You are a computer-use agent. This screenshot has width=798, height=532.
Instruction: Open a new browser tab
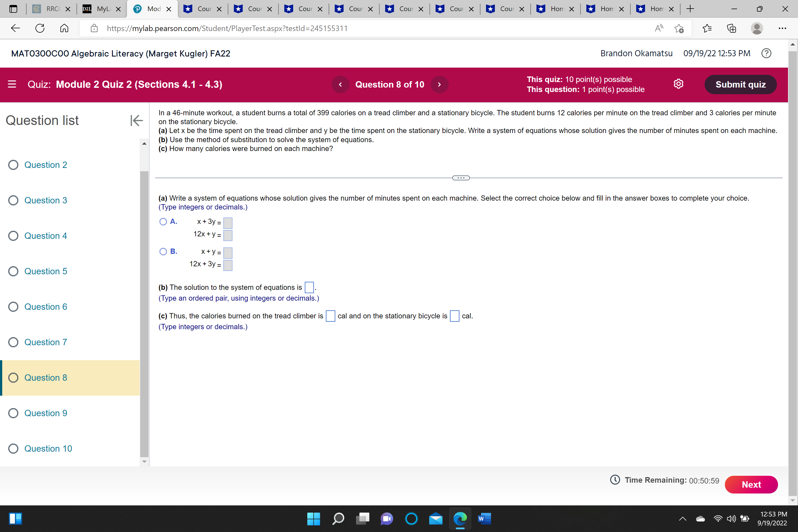[690, 9]
